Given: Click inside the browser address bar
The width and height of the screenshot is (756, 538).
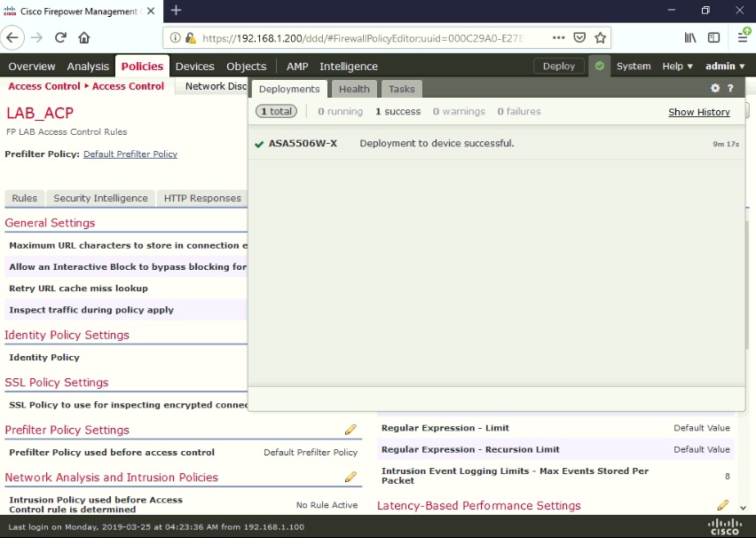Looking at the screenshot, I should click(x=355, y=38).
